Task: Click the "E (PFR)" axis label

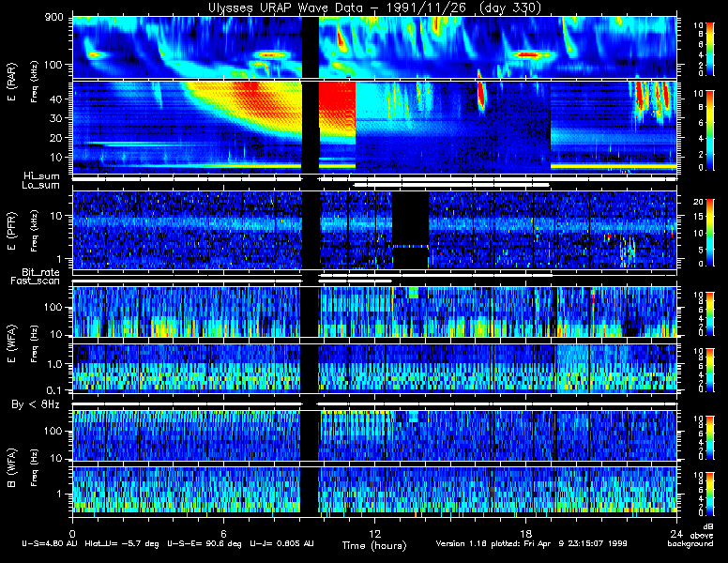Action: 11,231
